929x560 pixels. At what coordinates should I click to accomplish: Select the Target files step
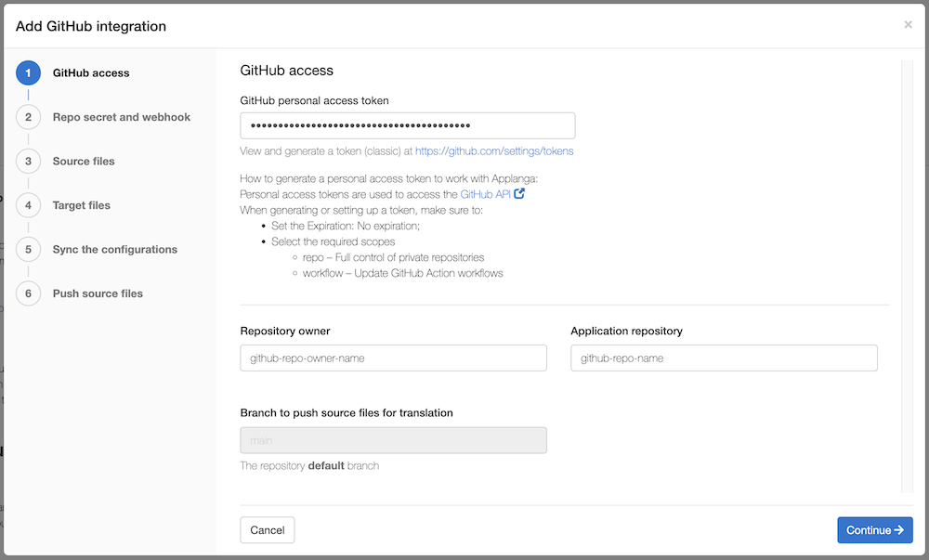82,205
